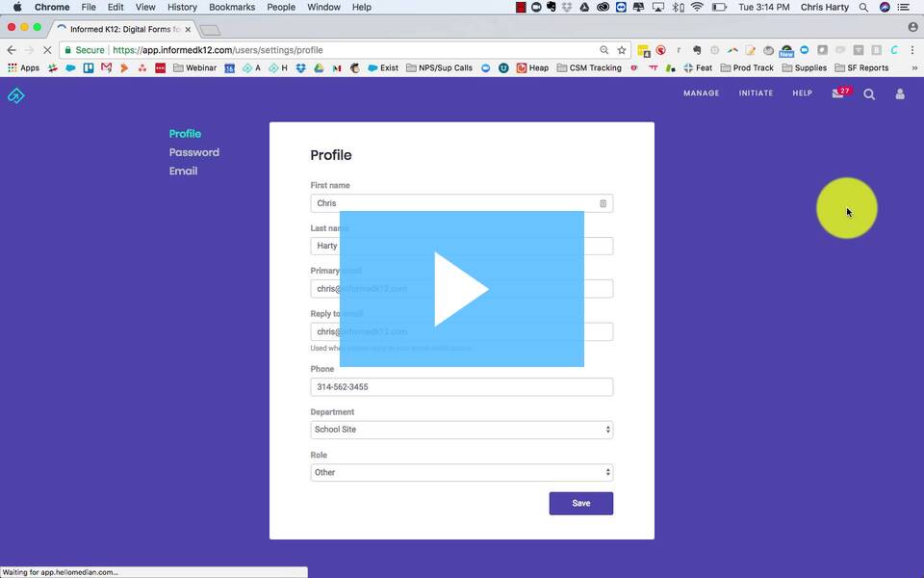This screenshot has height=578, width=924.
Task: Bookmark this page with the star icon
Action: [622, 50]
